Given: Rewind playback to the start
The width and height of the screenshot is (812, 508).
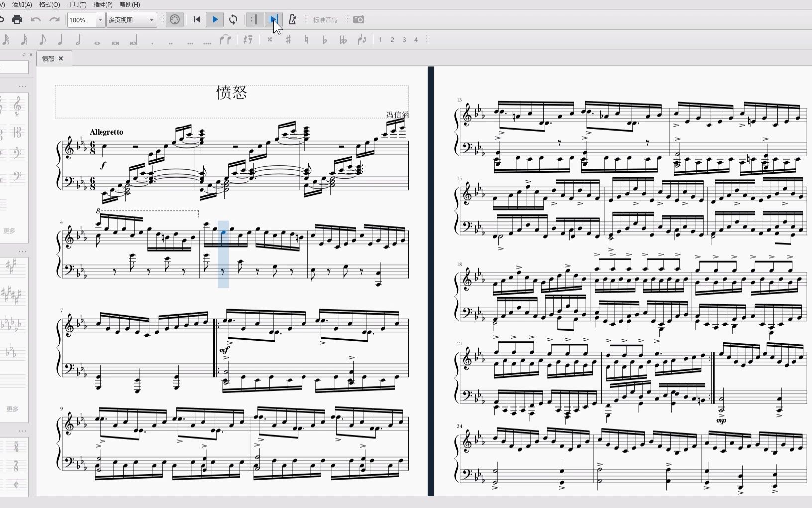Looking at the screenshot, I should point(197,20).
